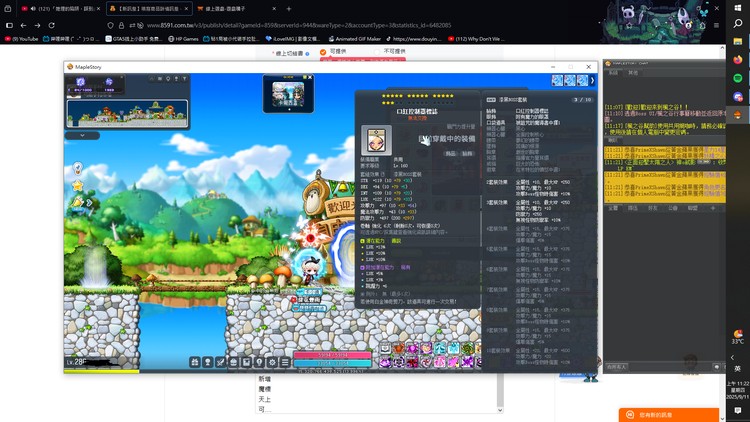This screenshot has height=422, width=750.
Task: Open the trophy/event icon in game menu bar
Action: pos(207,362)
